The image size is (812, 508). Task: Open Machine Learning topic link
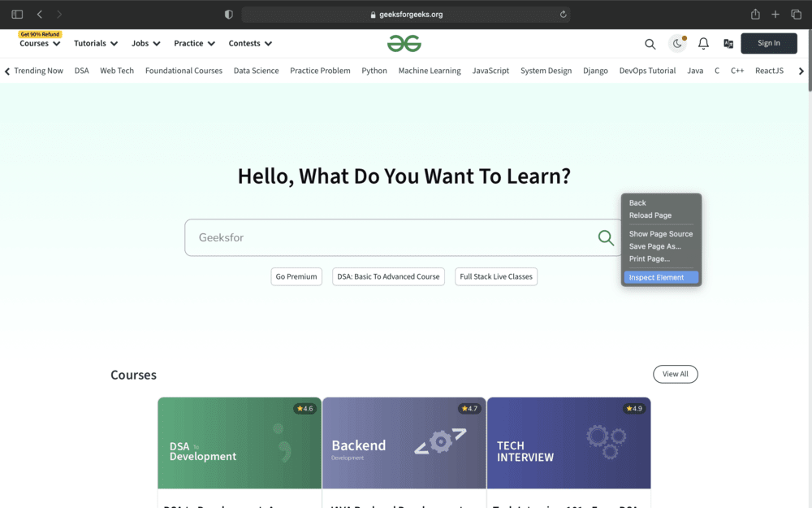coord(430,71)
